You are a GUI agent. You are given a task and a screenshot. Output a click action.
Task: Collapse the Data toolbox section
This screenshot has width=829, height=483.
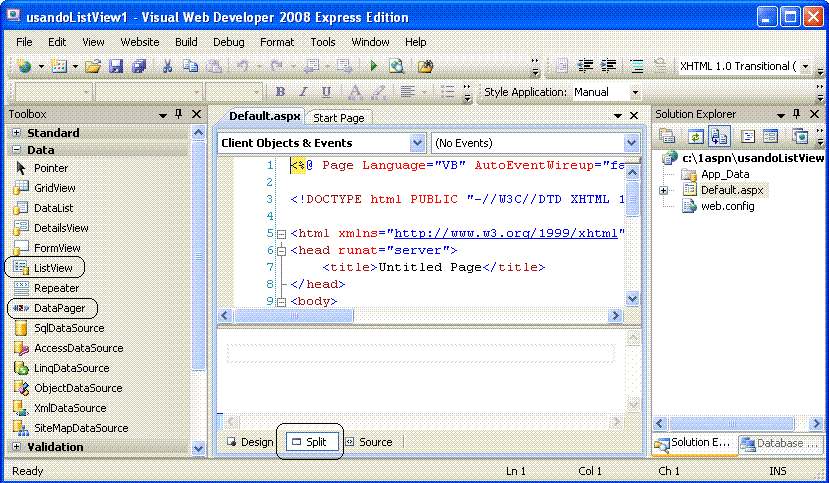(16, 150)
